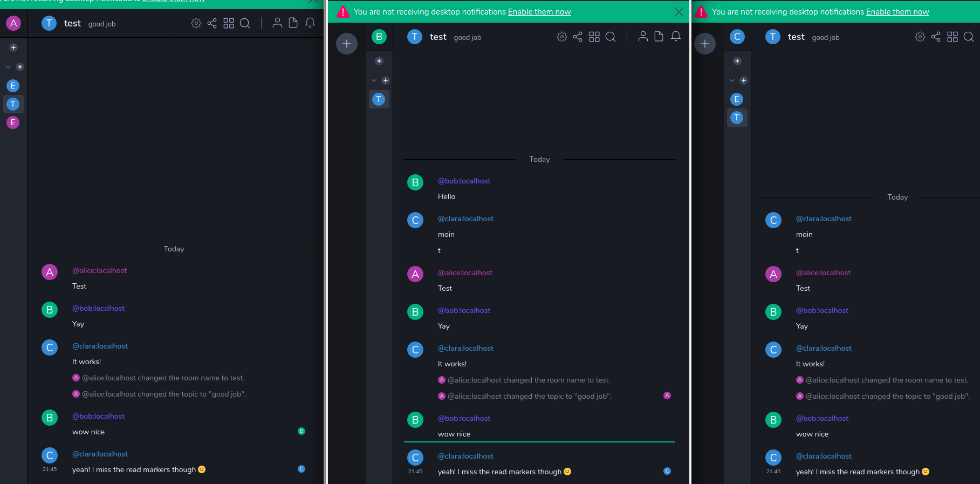The width and height of the screenshot is (980, 484).
Task: Open the search icon in Clara's client
Action: point(968,37)
